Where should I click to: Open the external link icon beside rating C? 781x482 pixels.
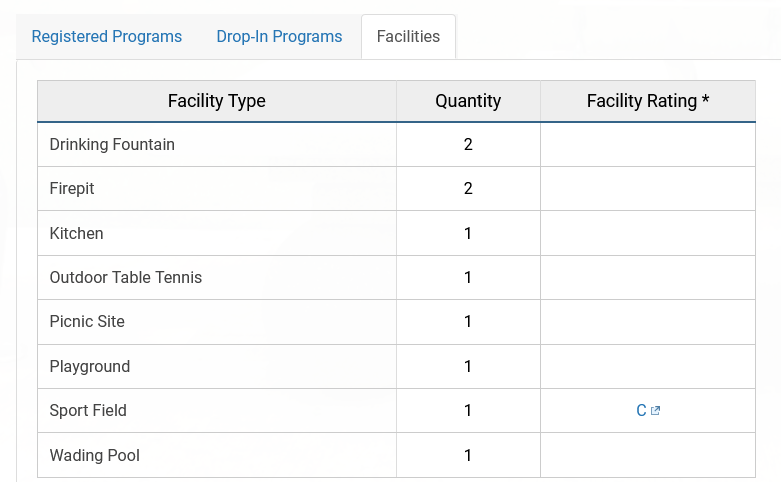click(655, 411)
